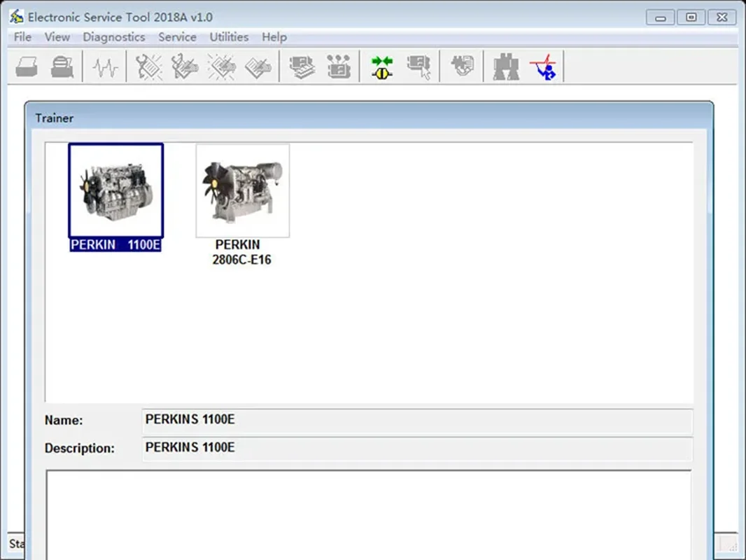This screenshot has width=746, height=560.
Task: Open the Diagnostics menu
Action: [x=113, y=37]
